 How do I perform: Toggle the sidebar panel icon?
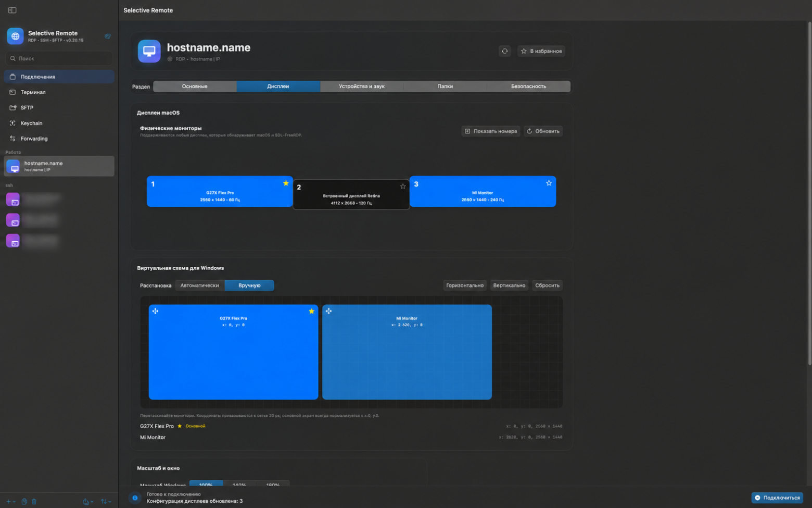click(x=12, y=10)
